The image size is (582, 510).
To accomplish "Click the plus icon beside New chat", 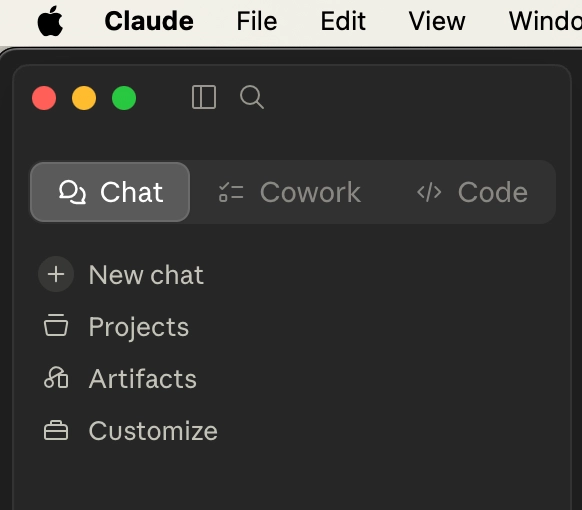I will [56, 274].
